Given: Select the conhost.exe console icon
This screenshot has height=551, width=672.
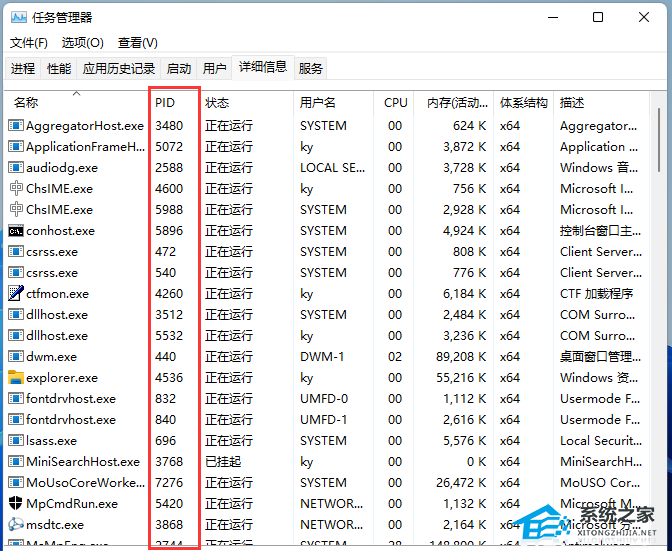Looking at the screenshot, I should click(16, 231).
